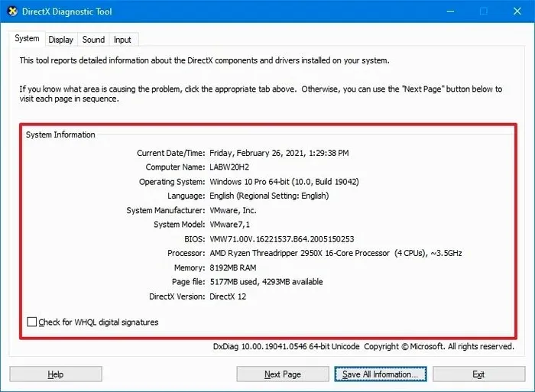Screen dimensions: 535x392
Task: Click manufacturer value VMware, Inc.
Action: (233, 210)
